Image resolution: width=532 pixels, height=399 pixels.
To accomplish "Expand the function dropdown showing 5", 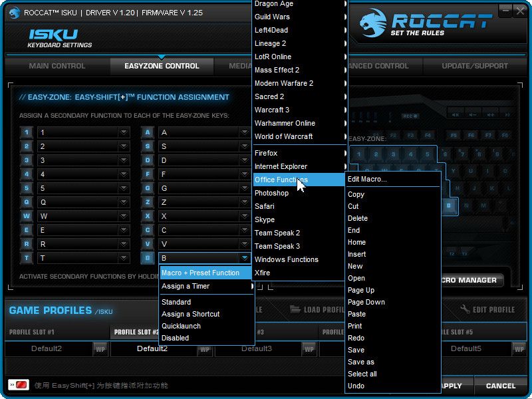I will 124,188.
